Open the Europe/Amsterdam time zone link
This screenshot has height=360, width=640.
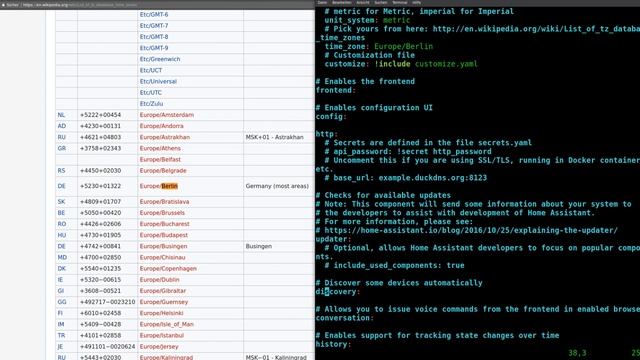click(x=167, y=115)
